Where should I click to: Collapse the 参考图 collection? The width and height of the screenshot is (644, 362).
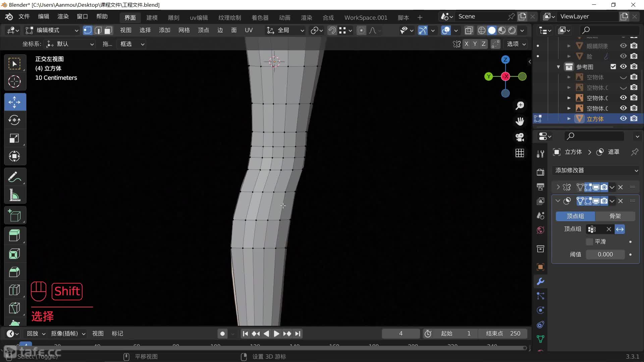[558, 67]
